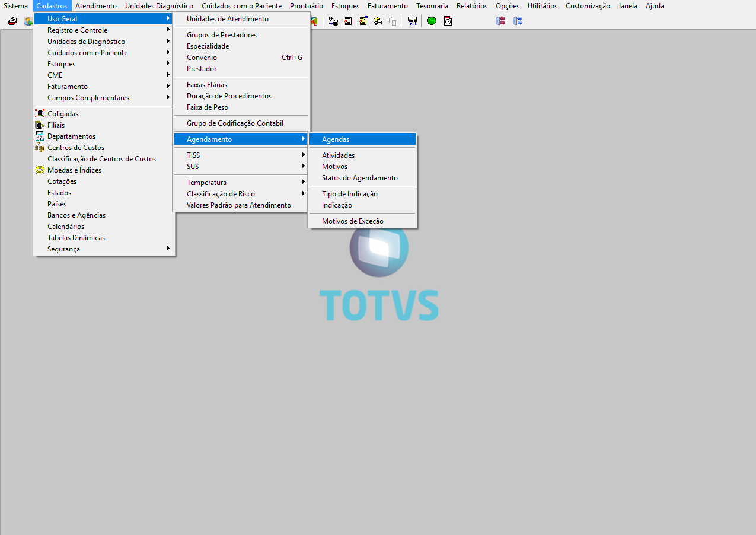This screenshot has height=535, width=756.
Task: Open the Opções menu
Action: point(508,6)
